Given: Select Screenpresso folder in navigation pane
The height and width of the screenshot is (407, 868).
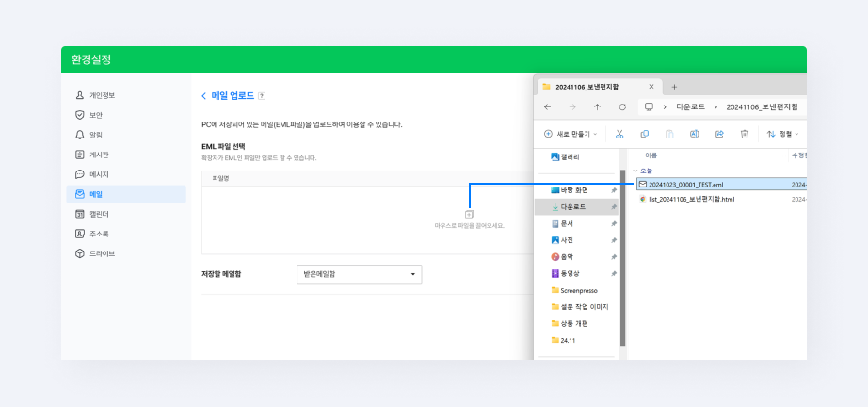Looking at the screenshot, I should 576,290.
